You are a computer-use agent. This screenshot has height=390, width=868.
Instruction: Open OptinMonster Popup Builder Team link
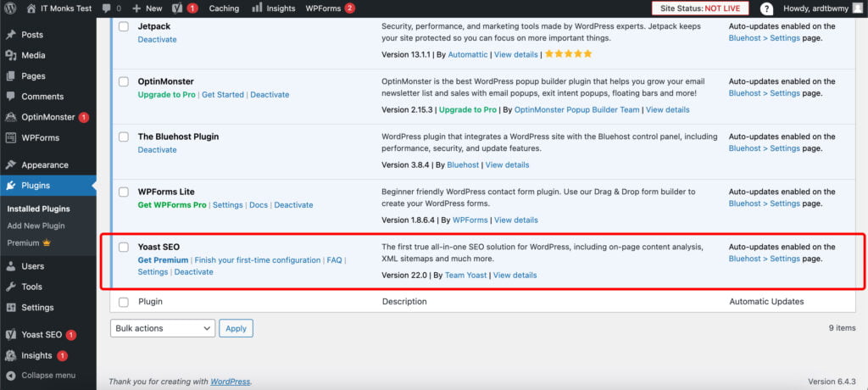coord(576,109)
